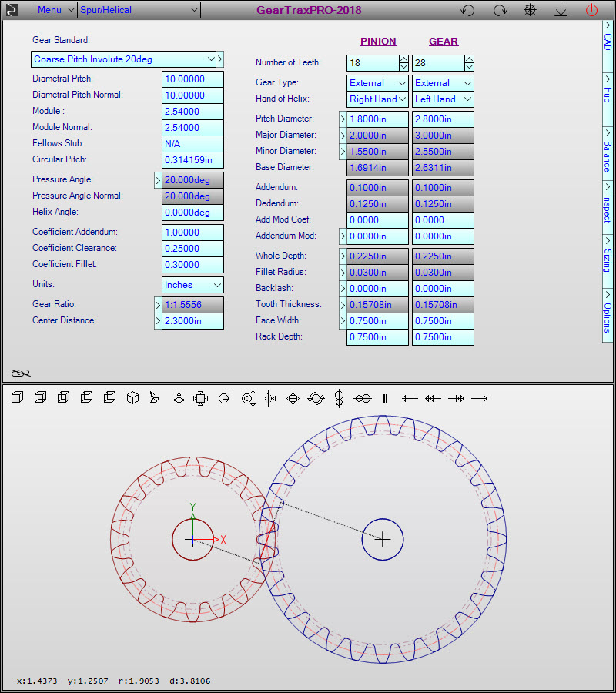Click the pause animation button
The image size is (616, 693).
[x=386, y=398]
